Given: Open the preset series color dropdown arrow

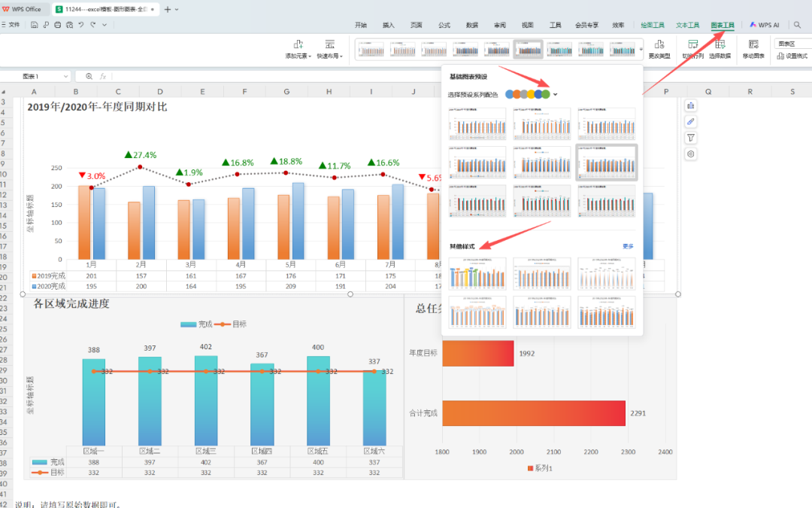Looking at the screenshot, I should (x=556, y=95).
